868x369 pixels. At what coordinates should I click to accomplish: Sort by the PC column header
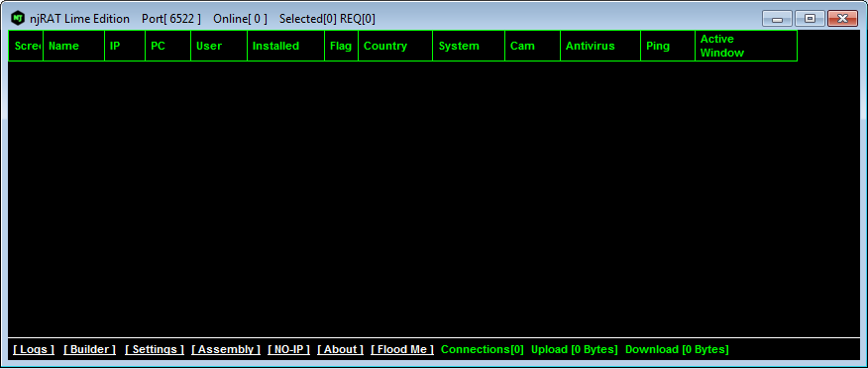pyautogui.click(x=168, y=46)
